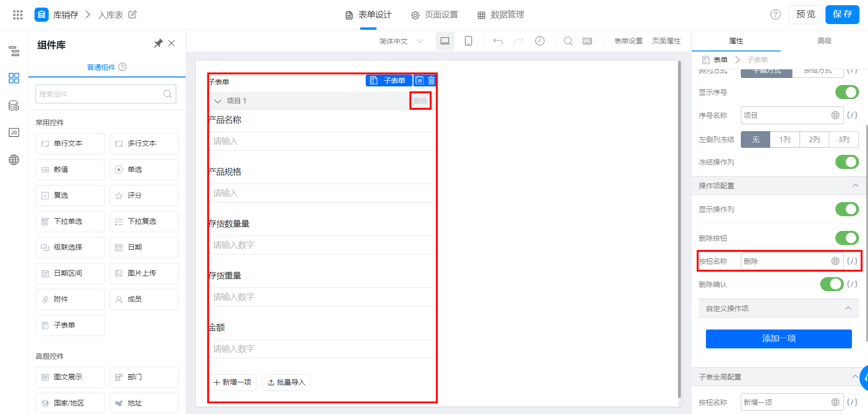The height and width of the screenshot is (414, 868).
Task: Open the 简体中文 language dropdown
Action: pyautogui.click(x=401, y=41)
